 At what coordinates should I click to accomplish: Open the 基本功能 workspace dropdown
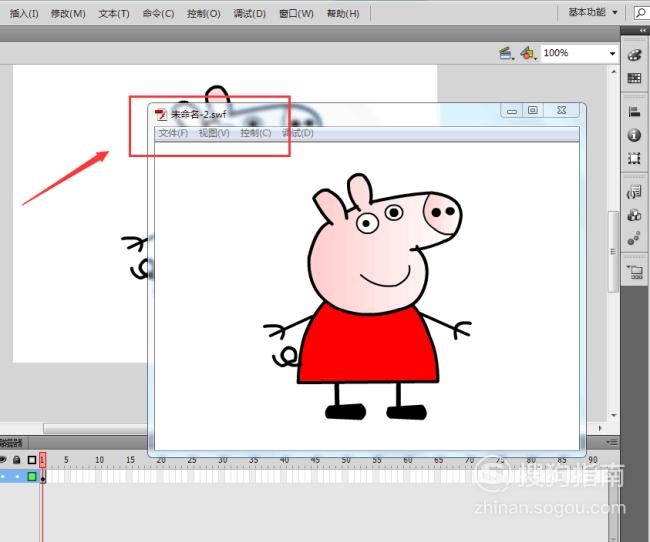593,12
